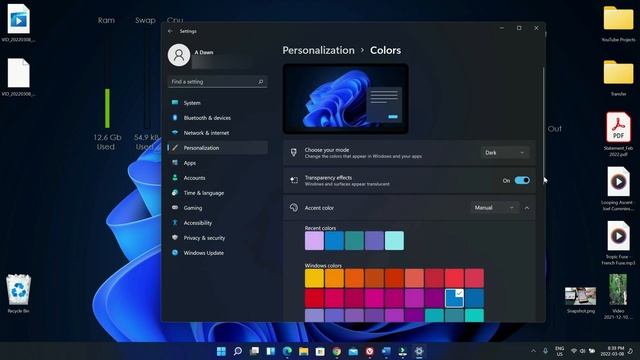Select the Statement_Feb 2022.pdf desktop file
This screenshot has height=360, width=640.
click(618, 135)
